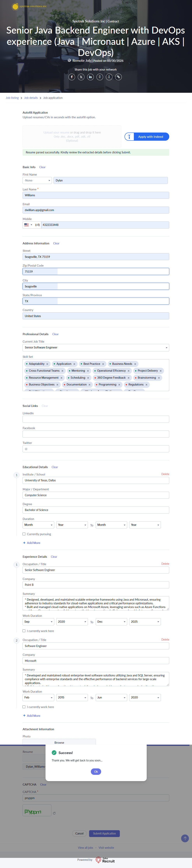Tick 'I currently work here' for Microsoft
Screen dimensions: 192x868
coord(24,707)
